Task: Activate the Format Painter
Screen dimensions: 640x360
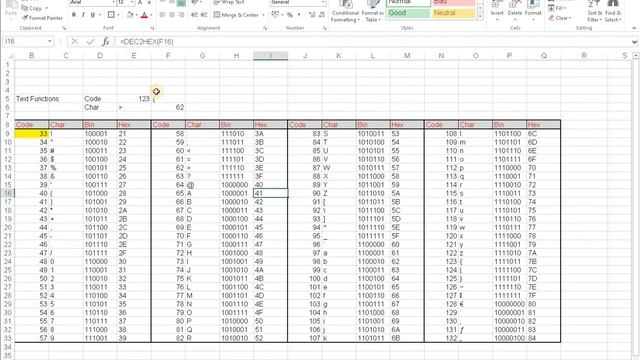Action: (x=42, y=18)
